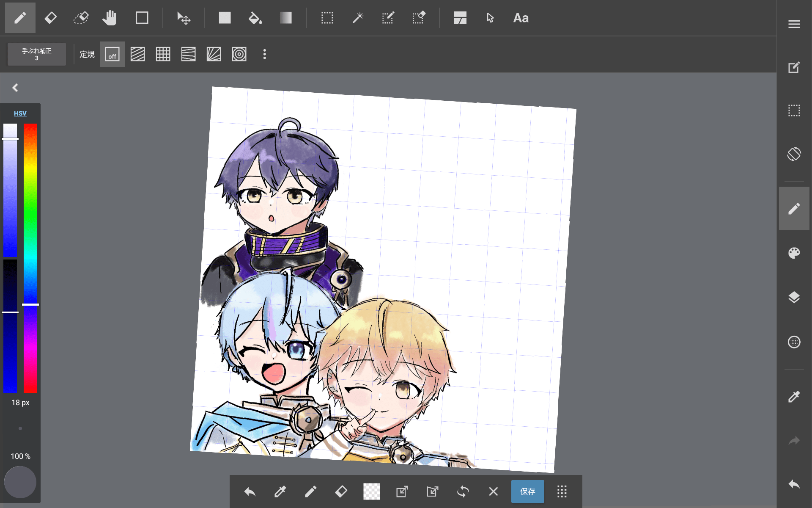The image size is (812, 508).
Task: Enable the vanishing point ruler
Action: click(188, 54)
